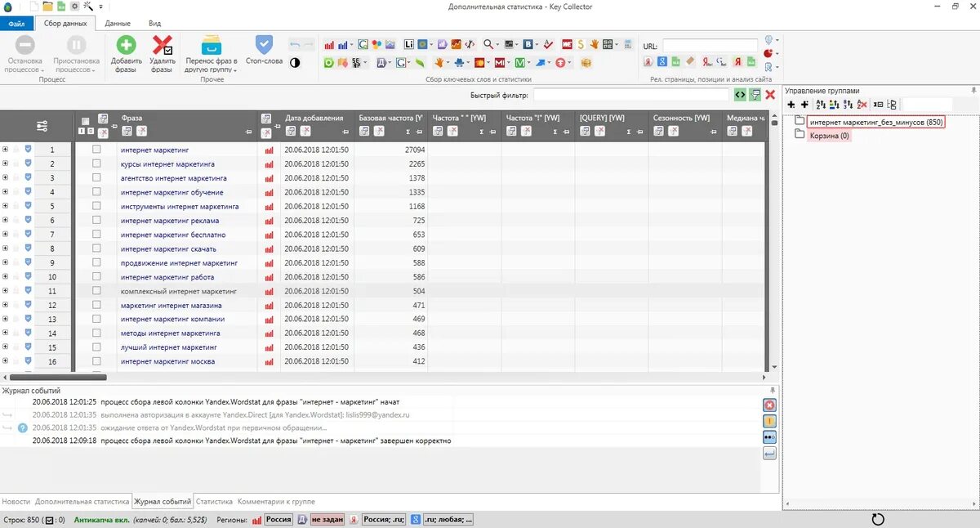Open Комментарии к группе tab
This screenshot has height=528, width=980.
coord(276,501)
